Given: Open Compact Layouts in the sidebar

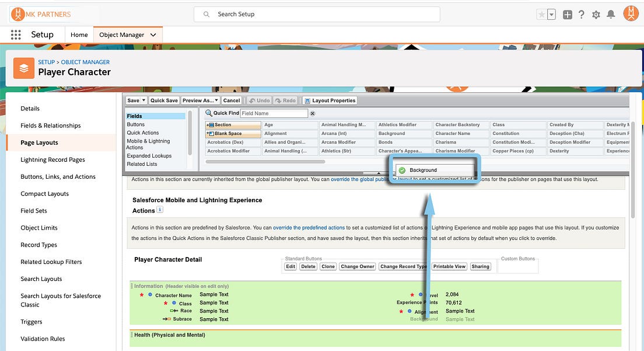Looking at the screenshot, I should point(45,193).
